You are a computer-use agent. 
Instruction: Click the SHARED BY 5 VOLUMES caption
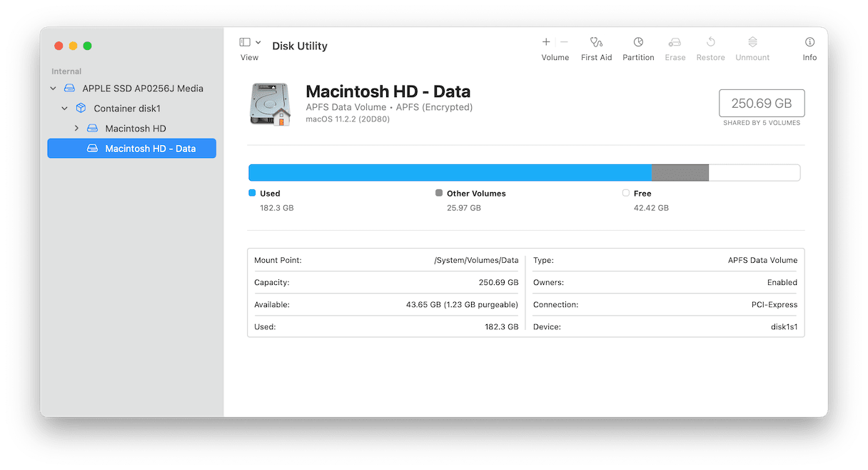coord(762,123)
